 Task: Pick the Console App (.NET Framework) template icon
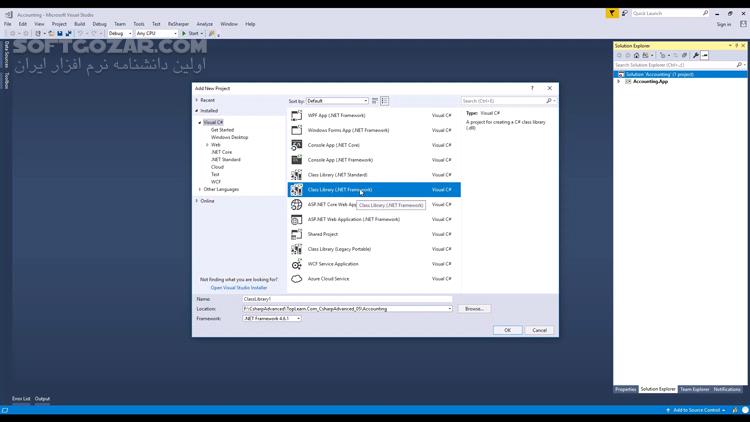297,160
